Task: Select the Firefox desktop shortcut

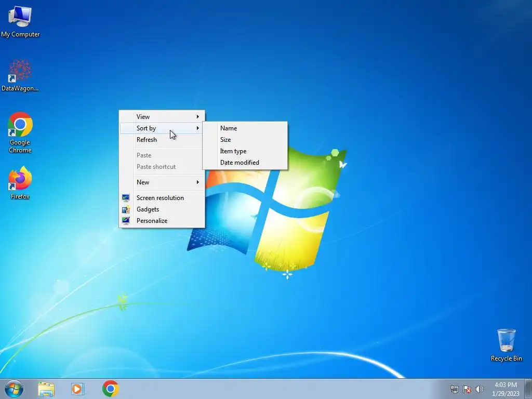Action: 20,183
